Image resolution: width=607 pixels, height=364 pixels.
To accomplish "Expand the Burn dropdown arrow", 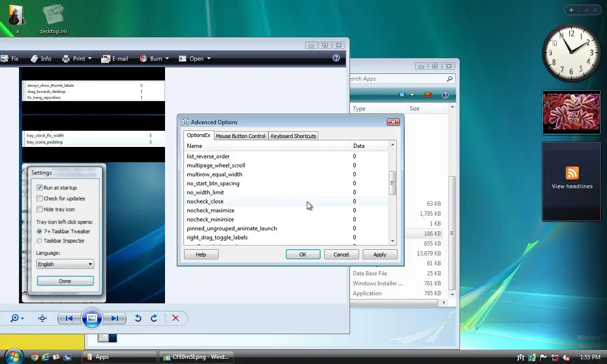I will (166, 59).
